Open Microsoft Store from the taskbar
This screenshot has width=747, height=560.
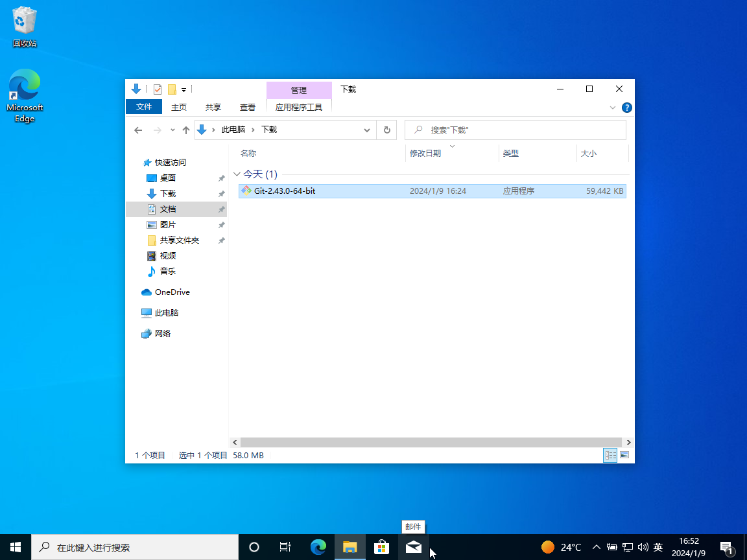[x=381, y=547]
